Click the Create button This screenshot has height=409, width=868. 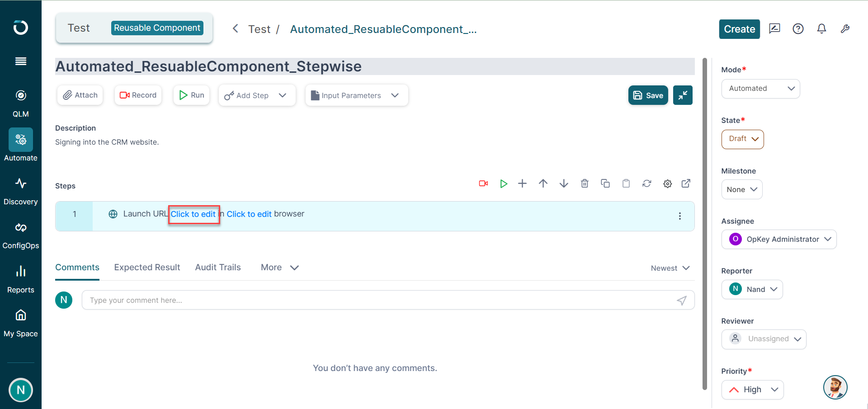pyautogui.click(x=739, y=29)
